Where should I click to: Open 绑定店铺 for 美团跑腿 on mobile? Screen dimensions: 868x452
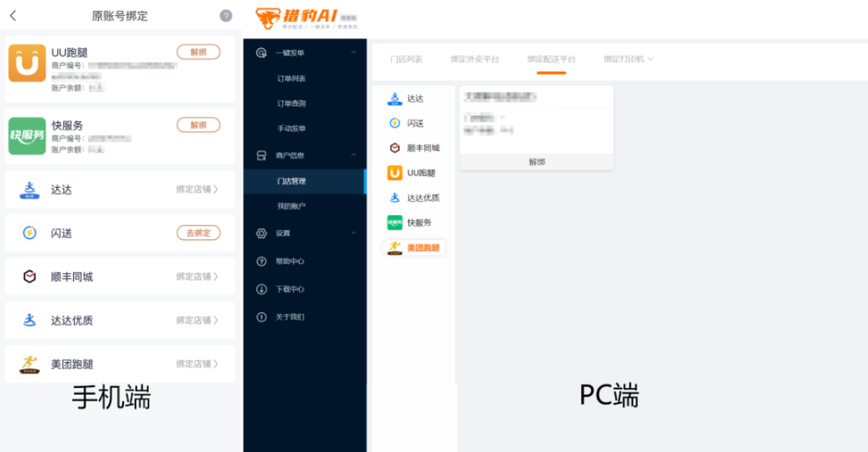tap(197, 364)
